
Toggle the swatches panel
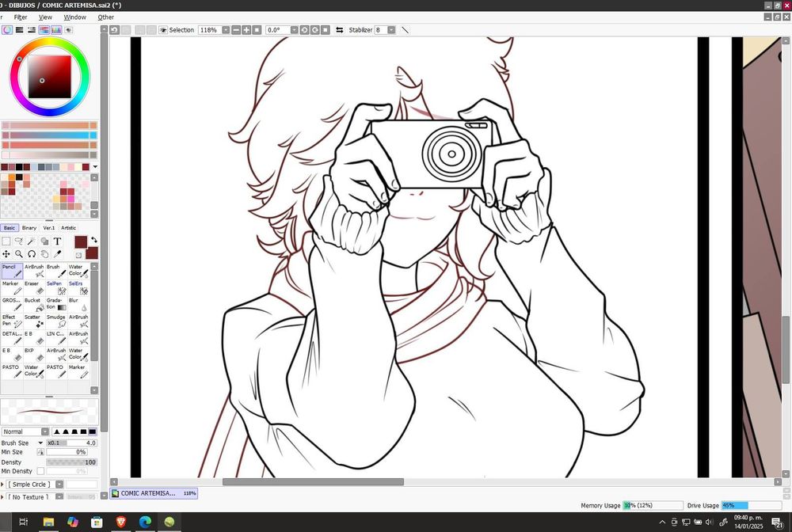point(56,30)
